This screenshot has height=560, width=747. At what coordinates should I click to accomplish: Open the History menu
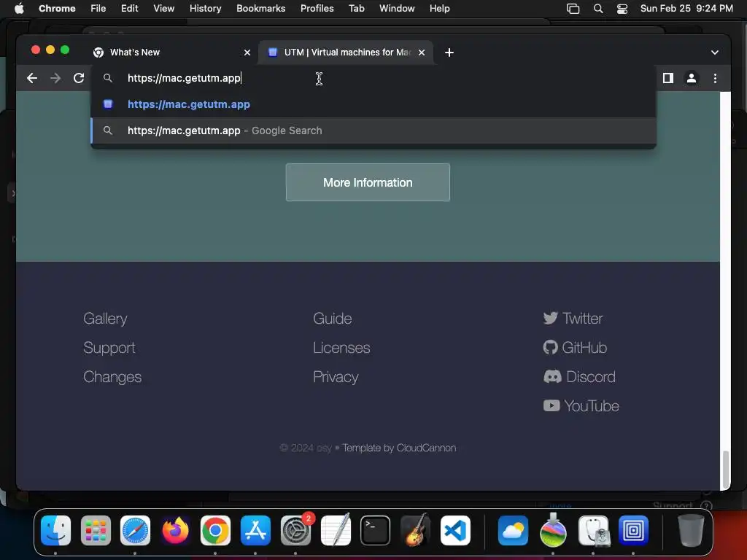click(205, 9)
